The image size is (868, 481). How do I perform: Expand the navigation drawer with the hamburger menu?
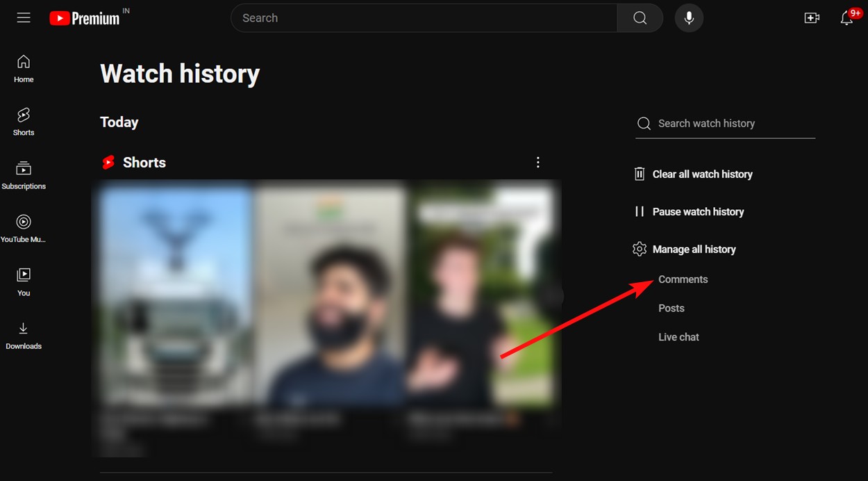pyautogui.click(x=23, y=17)
